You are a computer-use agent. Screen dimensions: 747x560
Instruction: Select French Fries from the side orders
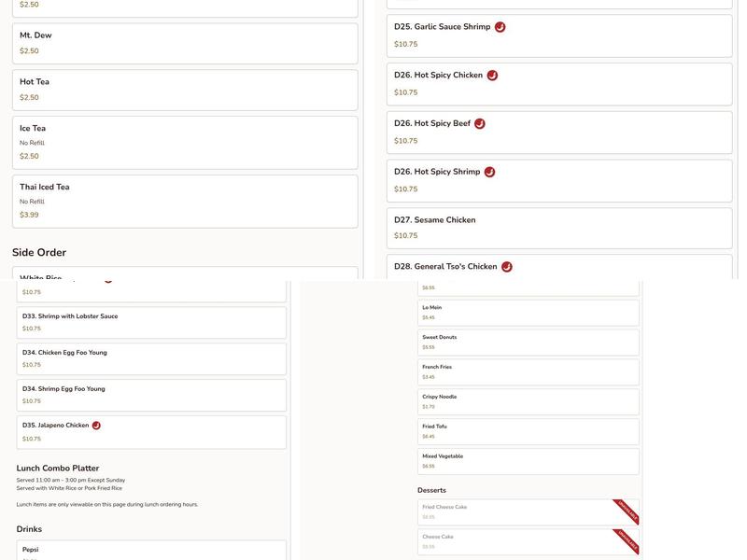[528, 371]
